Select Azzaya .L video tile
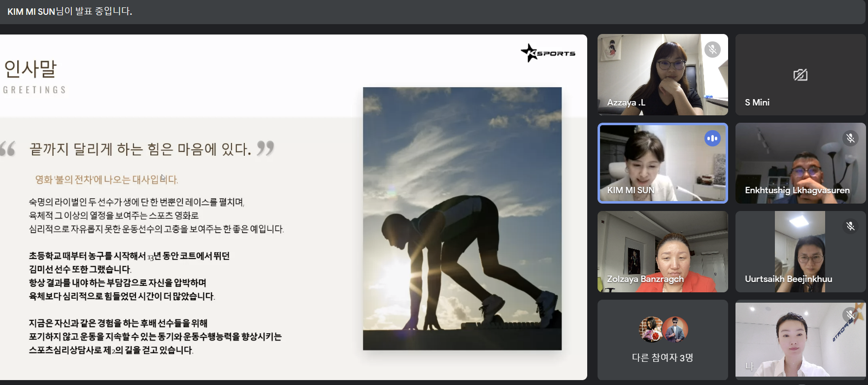 [x=663, y=74]
